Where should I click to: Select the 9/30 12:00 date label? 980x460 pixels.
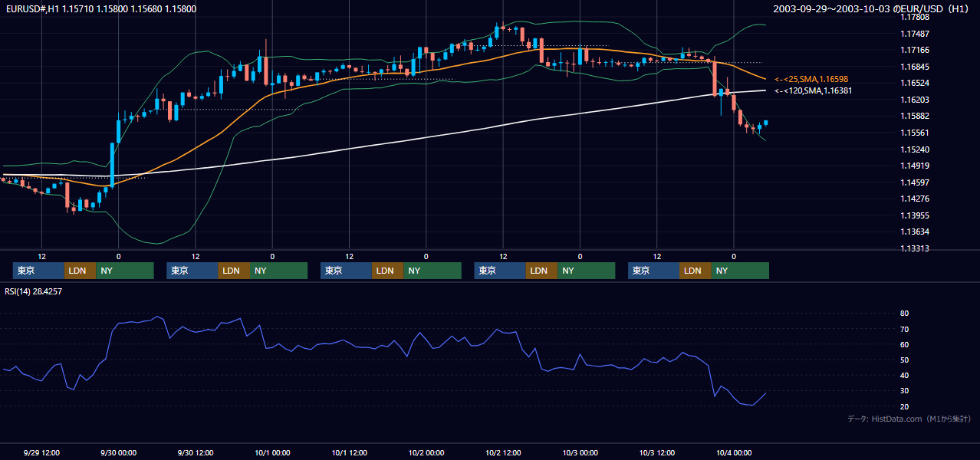[x=196, y=452]
